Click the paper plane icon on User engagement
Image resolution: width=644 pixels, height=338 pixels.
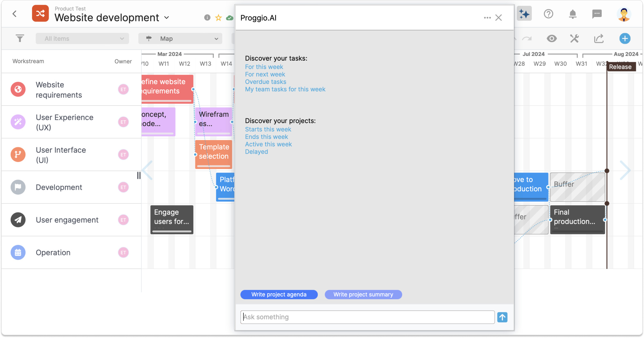18,220
